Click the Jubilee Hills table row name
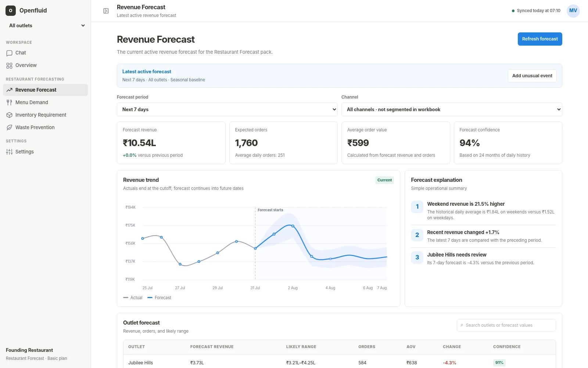The width and height of the screenshot is (588, 368). point(140,363)
